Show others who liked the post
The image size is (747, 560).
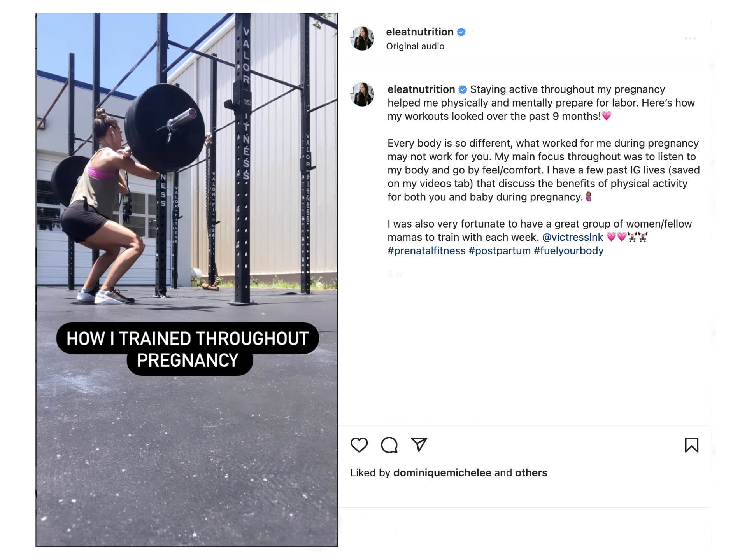tap(531, 473)
